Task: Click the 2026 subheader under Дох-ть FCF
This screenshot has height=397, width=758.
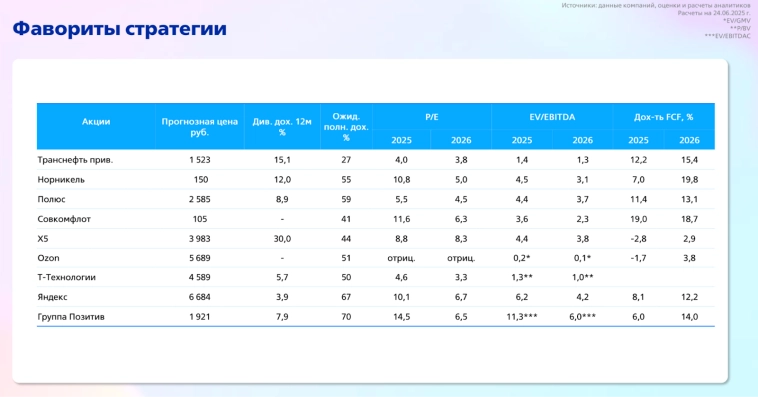Action: [x=689, y=140]
